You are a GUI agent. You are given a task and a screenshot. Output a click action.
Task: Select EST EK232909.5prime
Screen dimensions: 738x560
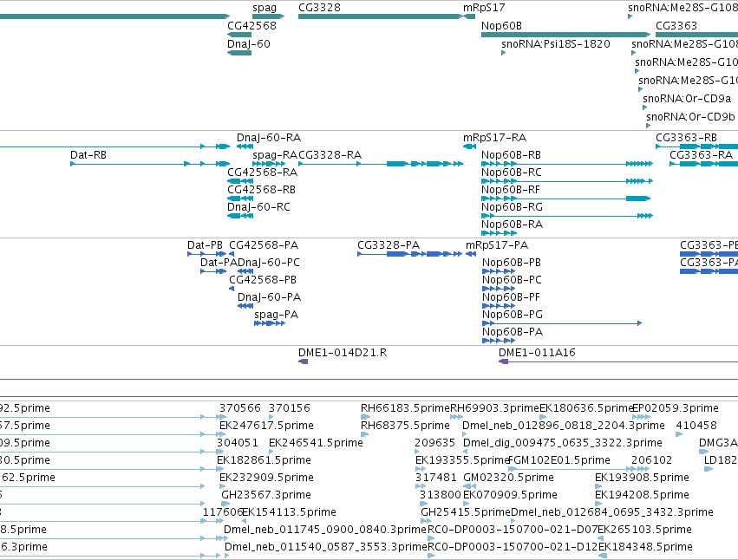click(x=266, y=478)
